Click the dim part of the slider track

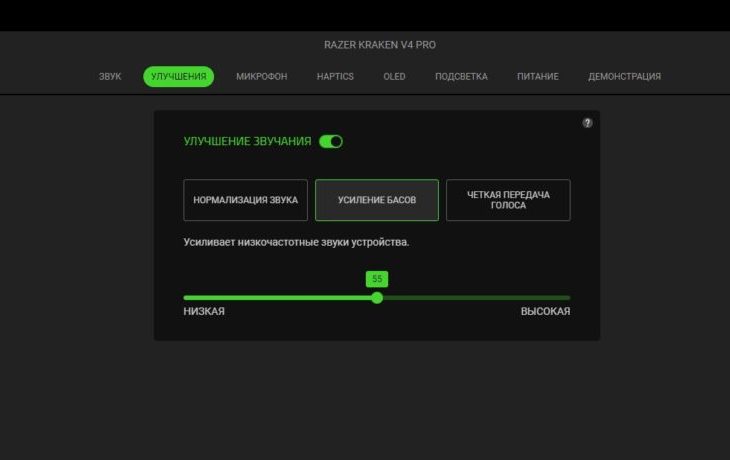pyautogui.click(x=476, y=298)
